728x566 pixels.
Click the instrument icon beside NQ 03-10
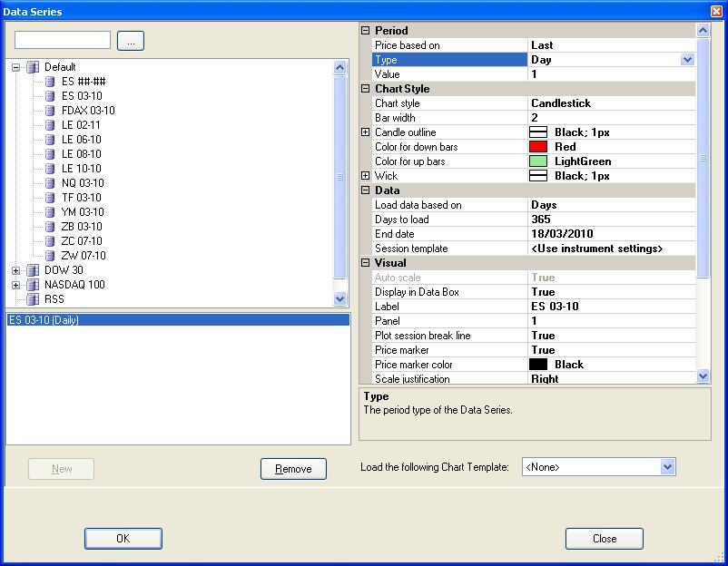tap(50, 183)
